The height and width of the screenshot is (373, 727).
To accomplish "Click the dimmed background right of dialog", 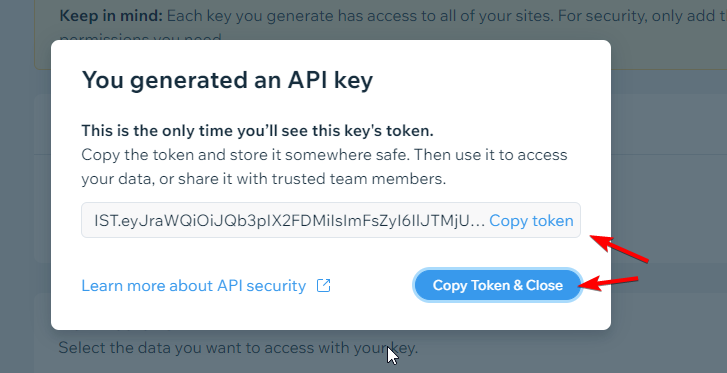I will tap(669, 186).
